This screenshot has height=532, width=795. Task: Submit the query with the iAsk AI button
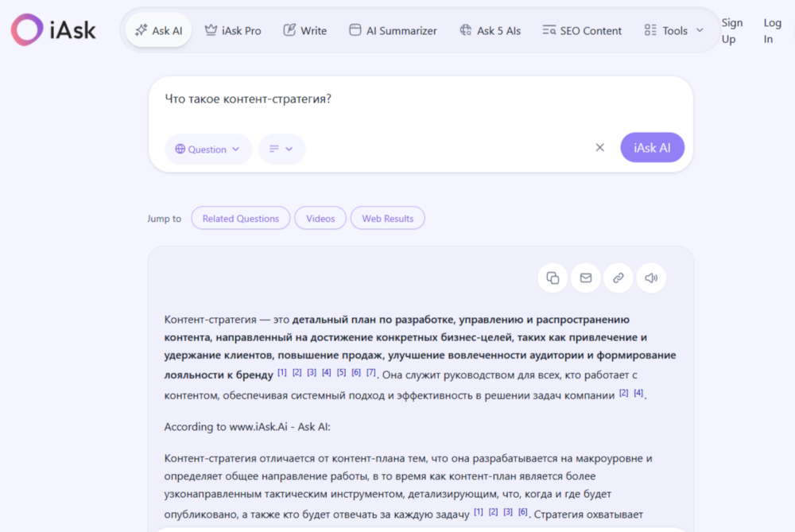[x=652, y=148]
